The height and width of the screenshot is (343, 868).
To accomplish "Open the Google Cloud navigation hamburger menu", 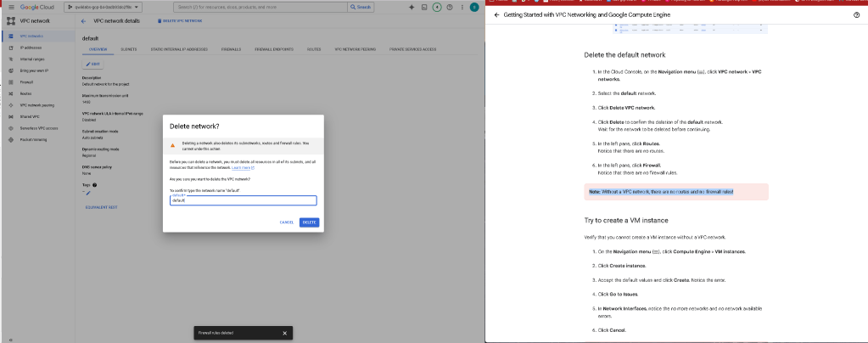I will [x=11, y=7].
